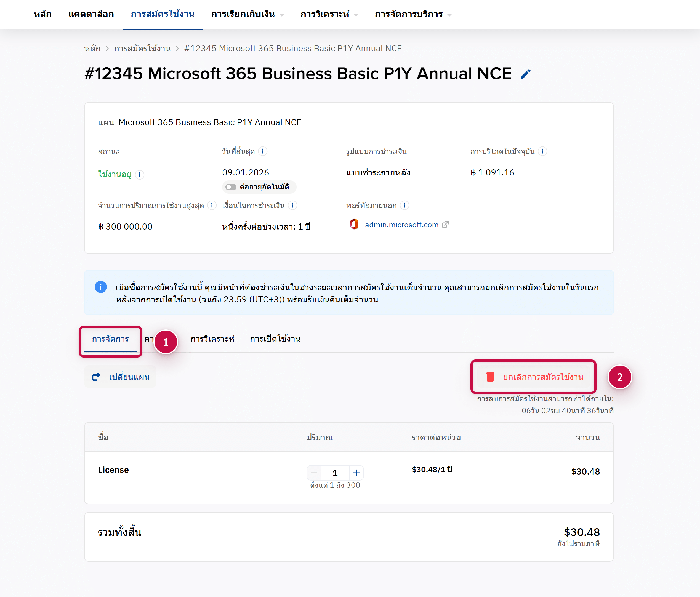The width and height of the screenshot is (700, 597).
Task: Click info icon next to เงื่อนไขการชำระเงิน
Action: [292, 205]
